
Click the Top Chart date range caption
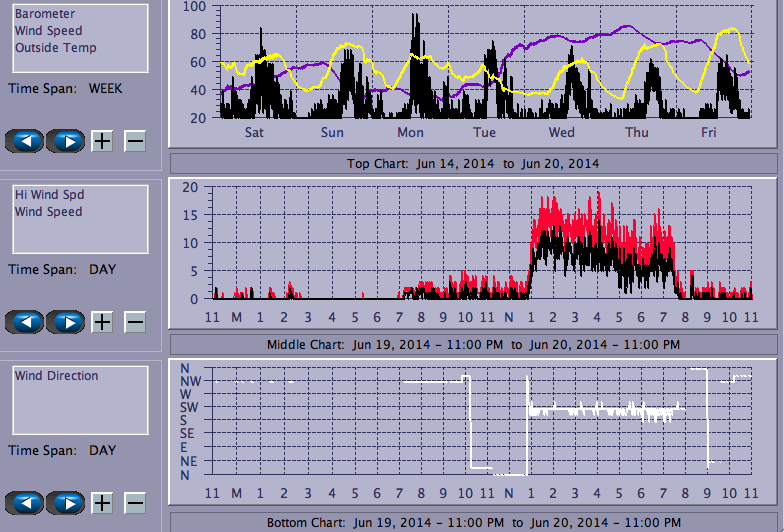473,164
